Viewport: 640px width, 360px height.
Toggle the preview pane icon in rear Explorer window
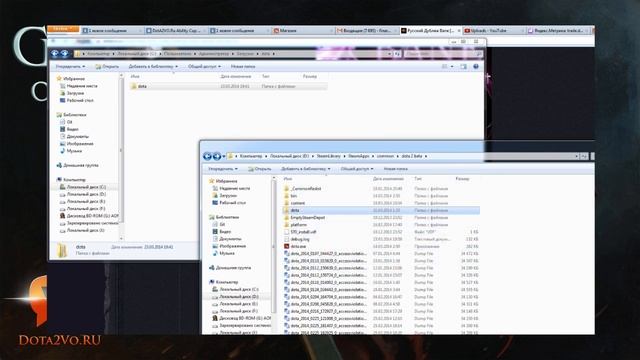pos(463,67)
